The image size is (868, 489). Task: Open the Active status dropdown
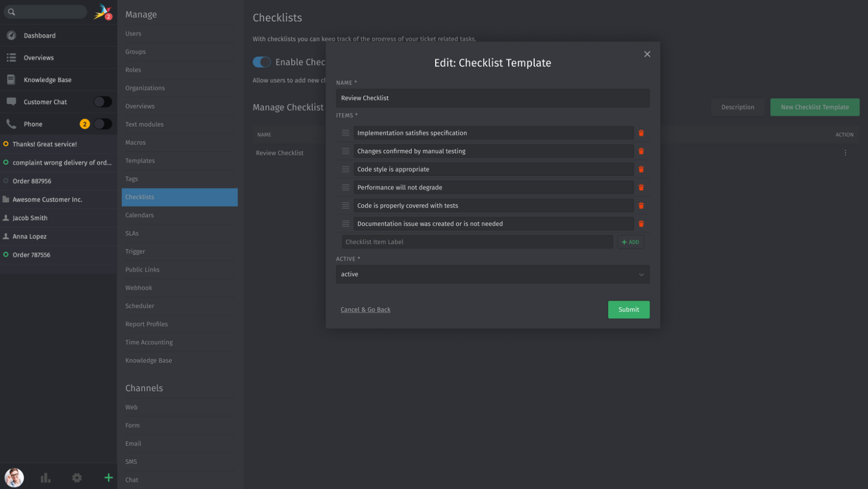click(x=492, y=274)
